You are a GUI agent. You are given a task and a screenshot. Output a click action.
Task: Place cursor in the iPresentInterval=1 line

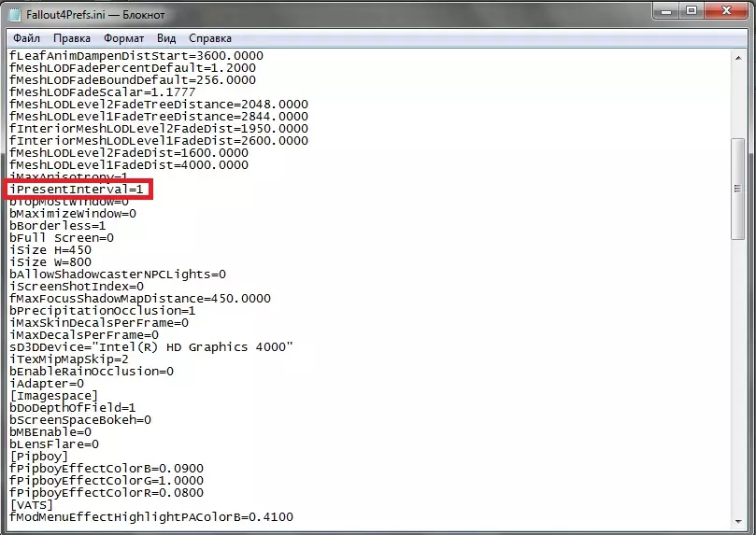click(x=77, y=190)
